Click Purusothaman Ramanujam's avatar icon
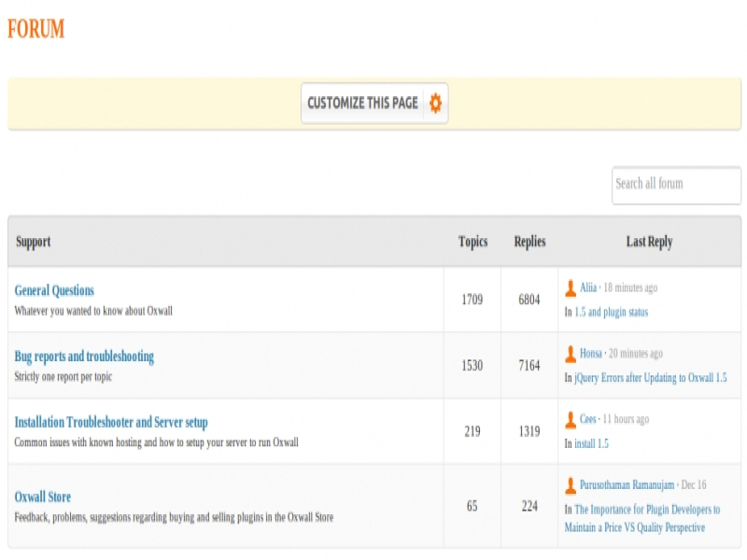This screenshot has height=560, width=747. (571, 485)
